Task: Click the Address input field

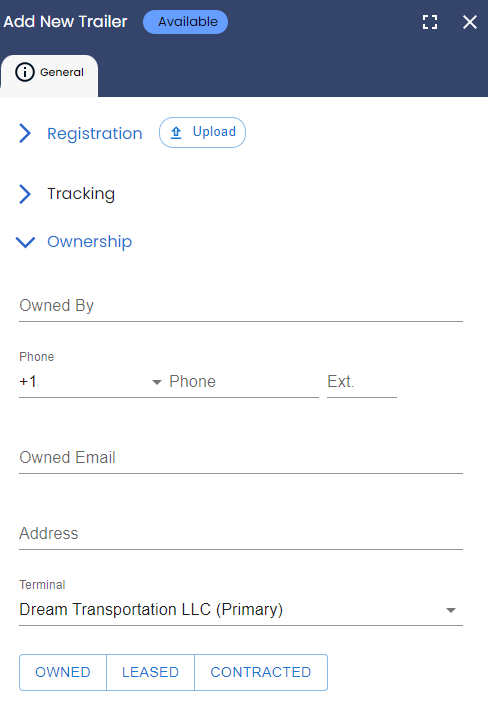Action: [x=241, y=533]
